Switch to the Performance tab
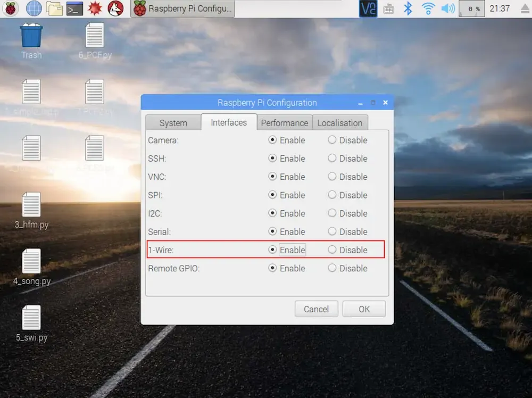The height and width of the screenshot is (398, 532). point(284,123)
